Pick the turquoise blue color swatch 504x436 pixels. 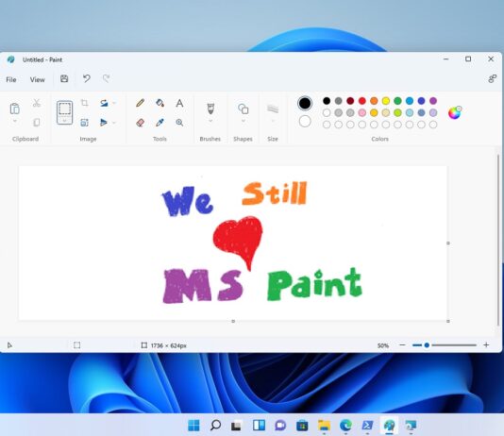410,101
